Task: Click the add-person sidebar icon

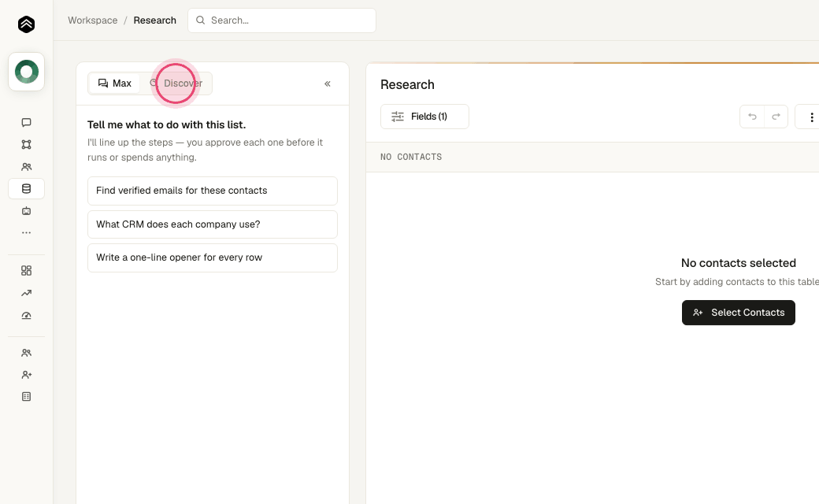Action: point(26,375)
